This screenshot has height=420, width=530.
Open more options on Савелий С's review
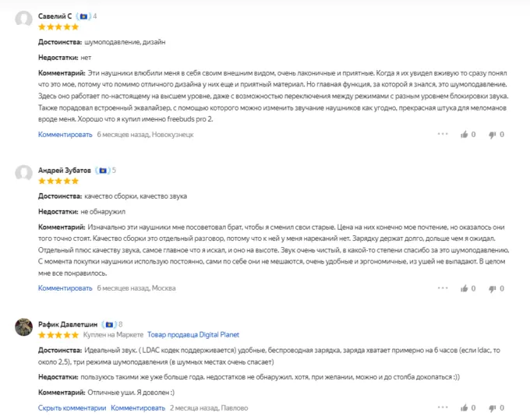coord(443,135)
